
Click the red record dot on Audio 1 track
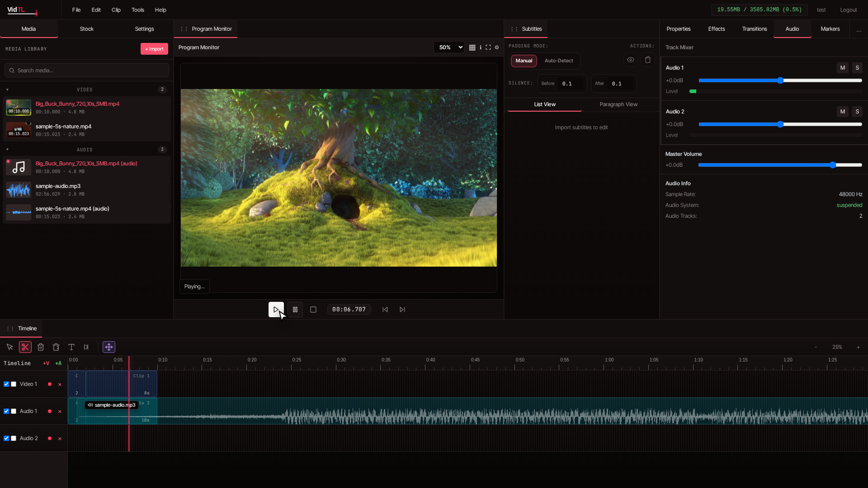50,411
